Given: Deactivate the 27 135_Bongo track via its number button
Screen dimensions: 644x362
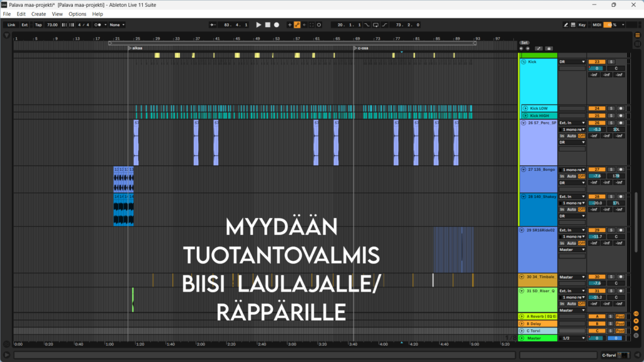Looking at the screenshot, I should coord(596,169).
